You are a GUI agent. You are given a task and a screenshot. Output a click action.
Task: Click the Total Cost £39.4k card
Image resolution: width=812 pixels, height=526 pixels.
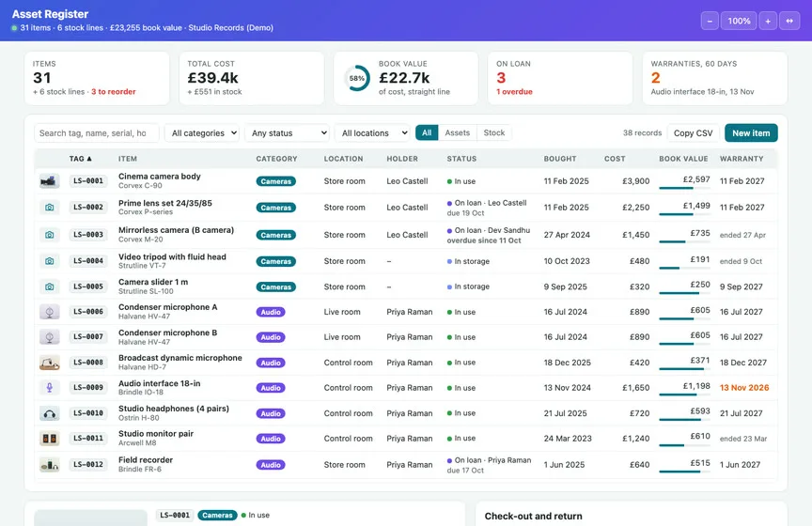[x=252, y=78]
